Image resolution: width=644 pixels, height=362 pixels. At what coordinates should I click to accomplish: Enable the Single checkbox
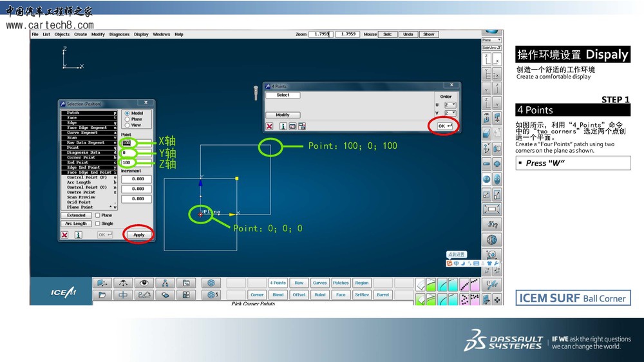(x=98, y=224)
